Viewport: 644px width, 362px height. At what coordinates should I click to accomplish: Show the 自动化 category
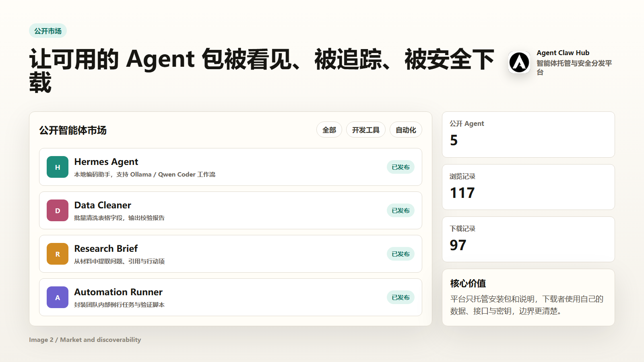(x=406, y=130)
